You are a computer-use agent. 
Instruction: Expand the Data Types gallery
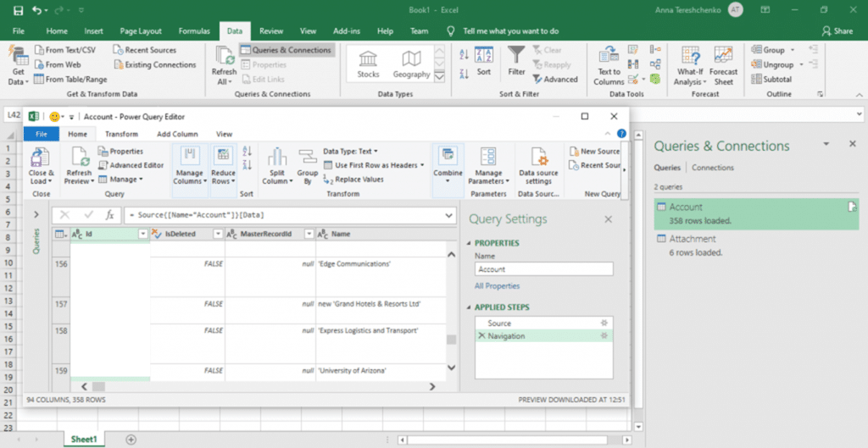(x=440, y=77)
